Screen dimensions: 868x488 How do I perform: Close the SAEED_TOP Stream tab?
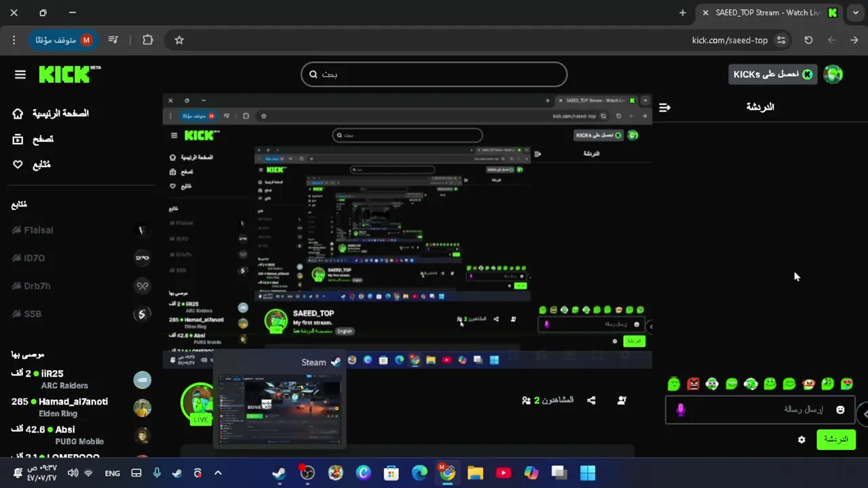pos(705,13)
